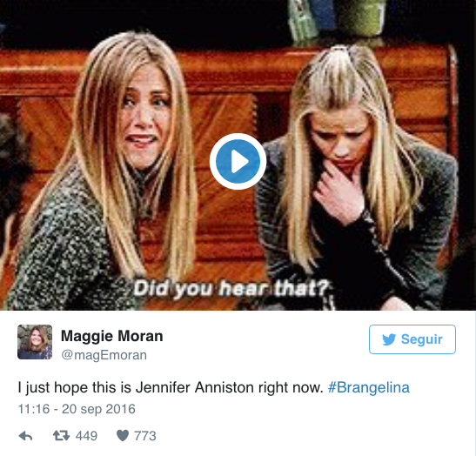Retweet using the retweet arrows icon

[61, 436]
